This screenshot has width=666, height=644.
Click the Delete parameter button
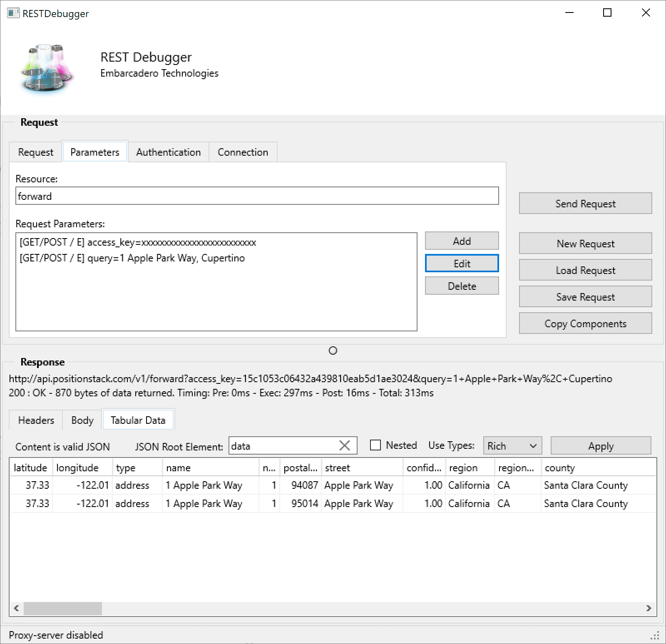click(x=462, y=286)
